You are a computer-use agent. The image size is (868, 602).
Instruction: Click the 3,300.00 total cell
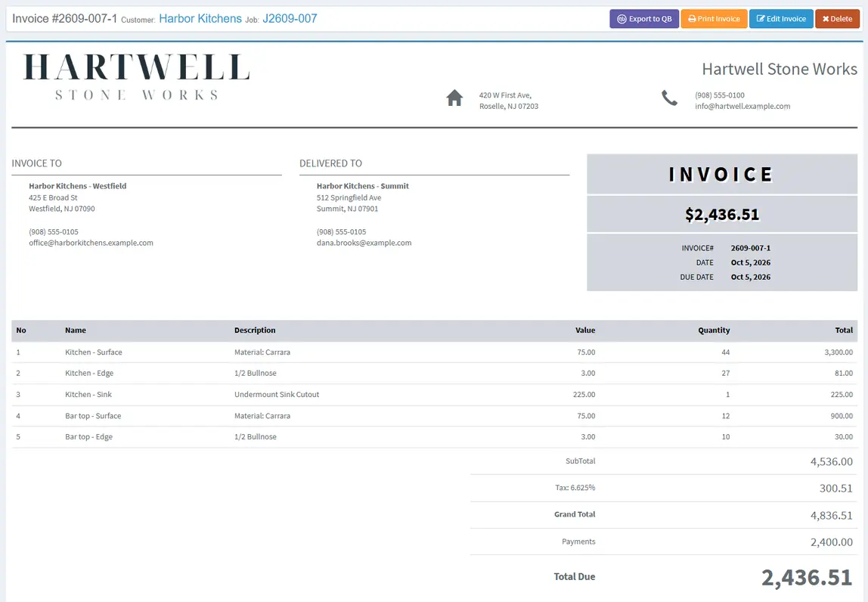point(838,352)
